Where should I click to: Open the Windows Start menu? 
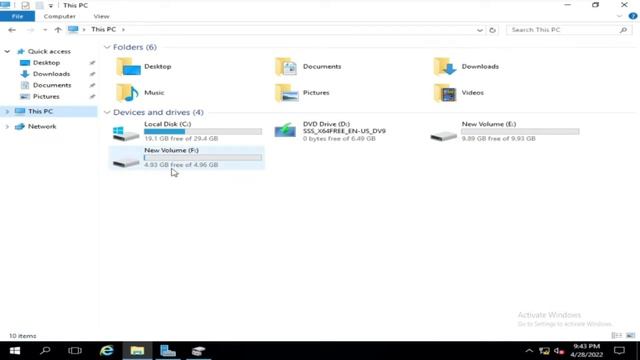15,351
